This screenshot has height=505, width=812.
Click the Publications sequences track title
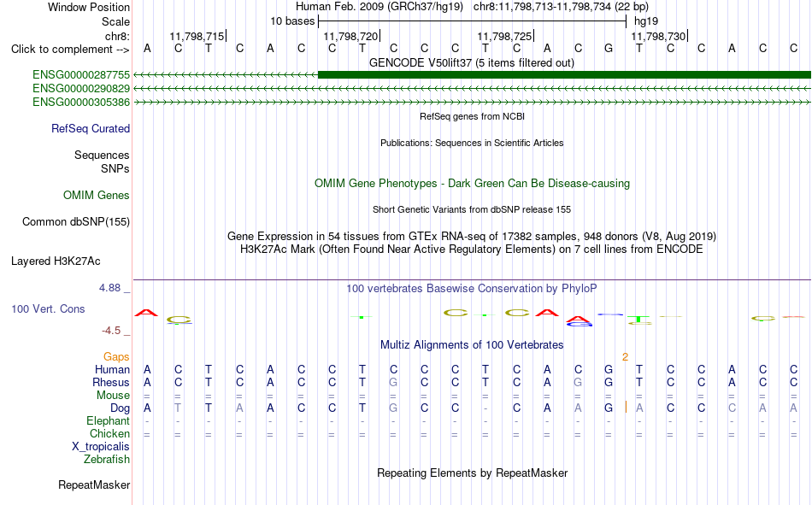[472, 143]
